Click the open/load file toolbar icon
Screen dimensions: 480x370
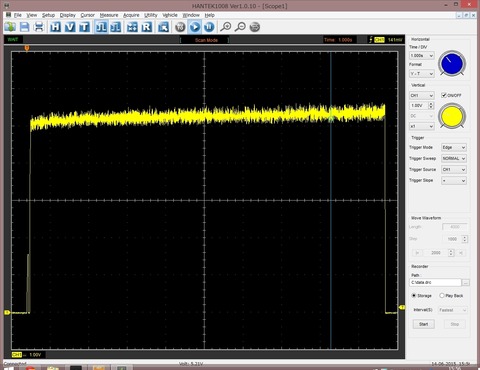[x=10, y=27]
